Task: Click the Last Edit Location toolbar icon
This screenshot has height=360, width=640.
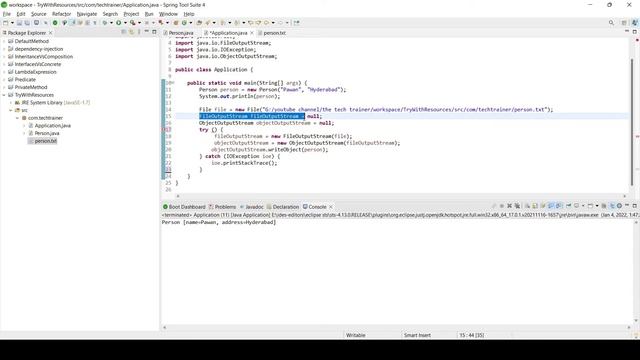Action: tap(251, 23)
